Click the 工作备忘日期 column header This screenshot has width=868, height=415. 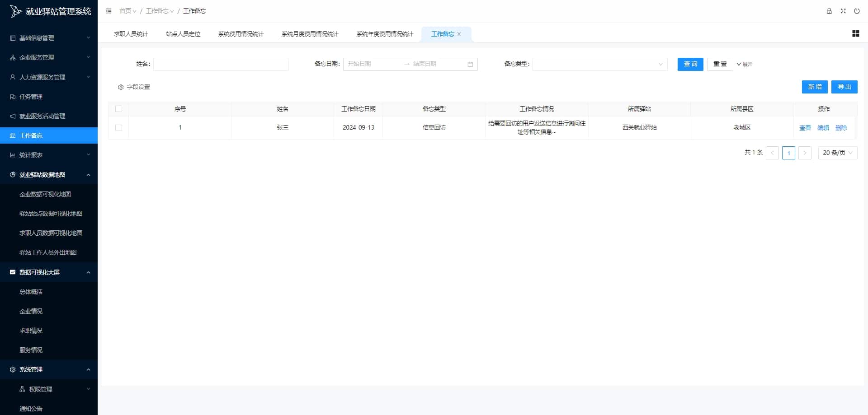coord(359,109)
